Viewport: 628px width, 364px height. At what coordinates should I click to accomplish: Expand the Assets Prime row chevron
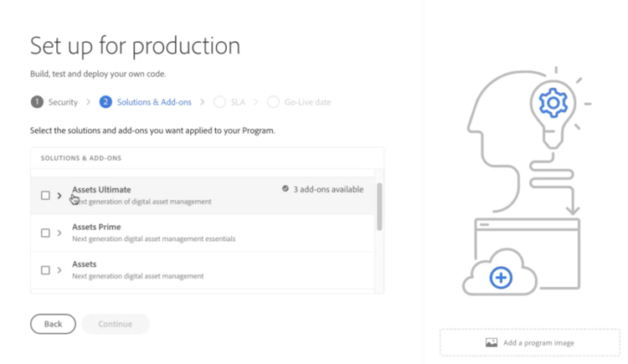(59, 233)
